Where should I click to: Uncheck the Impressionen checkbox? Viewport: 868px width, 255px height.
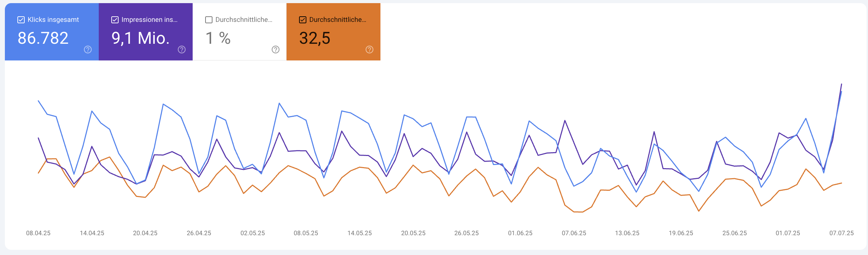click(x=115, y=20)
